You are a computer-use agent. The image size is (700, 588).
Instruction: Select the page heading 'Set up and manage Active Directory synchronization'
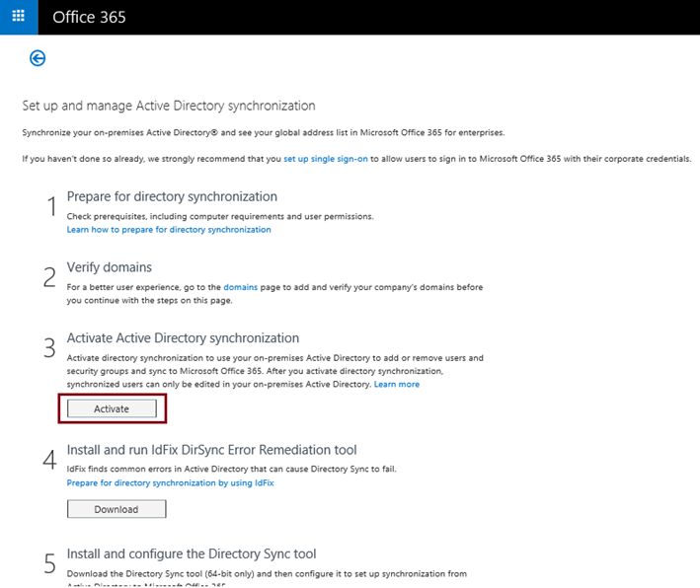[x=169, y=106]
